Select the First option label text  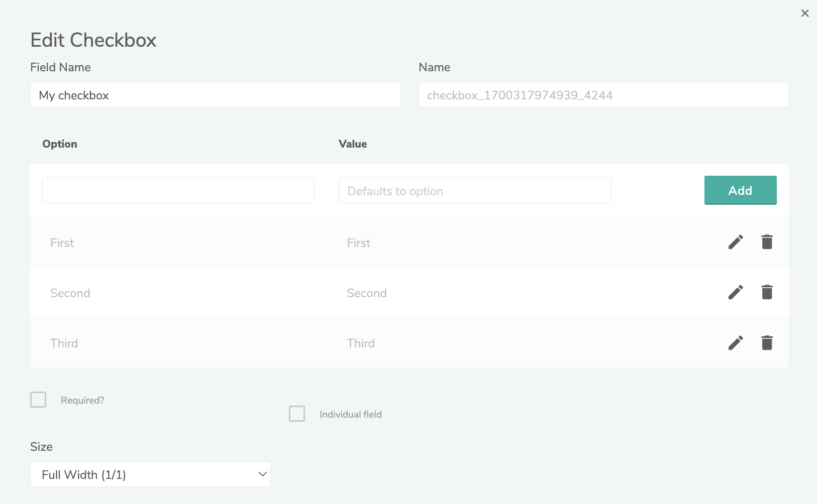(x=62, y=243)
